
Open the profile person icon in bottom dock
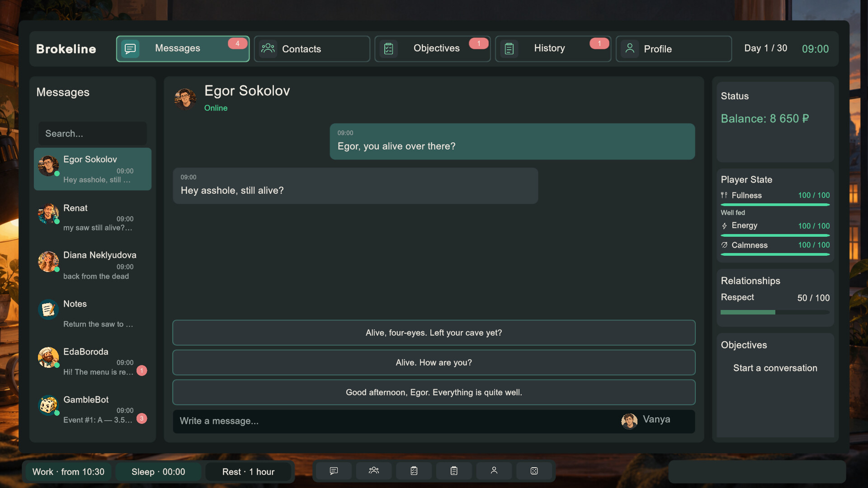tap(494, 471)
